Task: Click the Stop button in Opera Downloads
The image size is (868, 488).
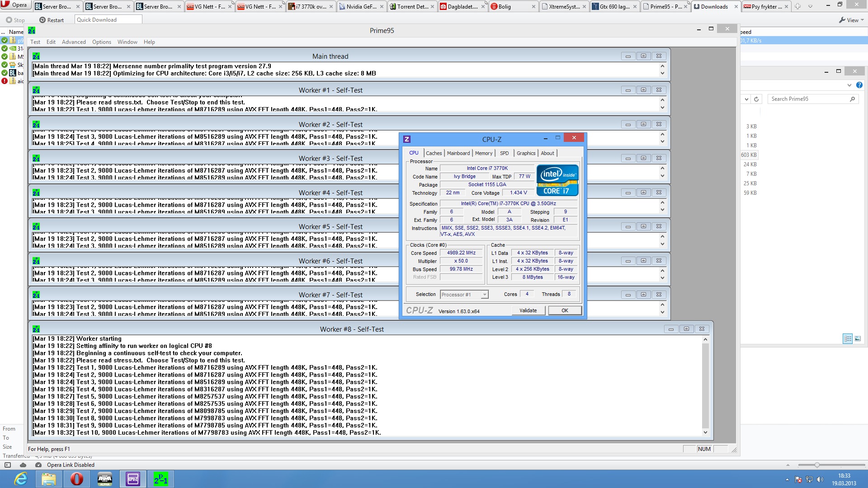Action: (x=15, y=20)
